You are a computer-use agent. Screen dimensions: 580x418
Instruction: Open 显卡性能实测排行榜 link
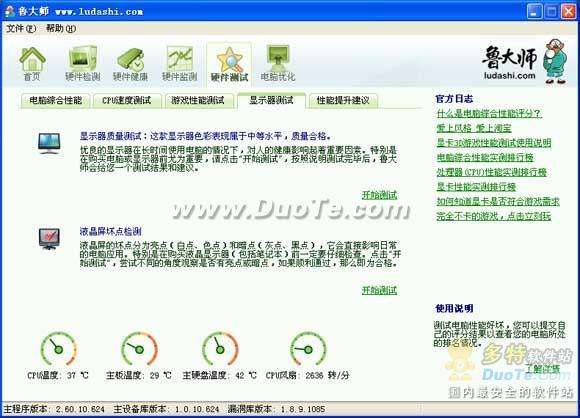476,187
